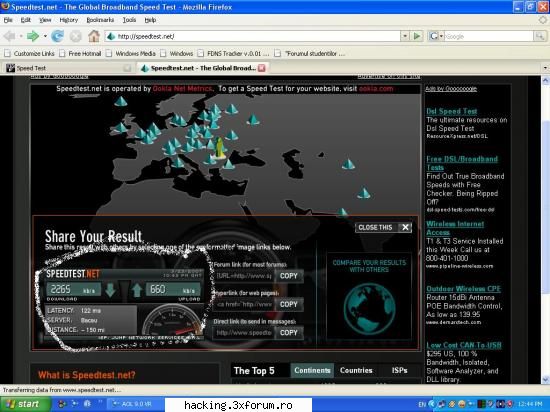
Task: Open the Outdoor Wireless CPE ad link
Action: point(463,289)
